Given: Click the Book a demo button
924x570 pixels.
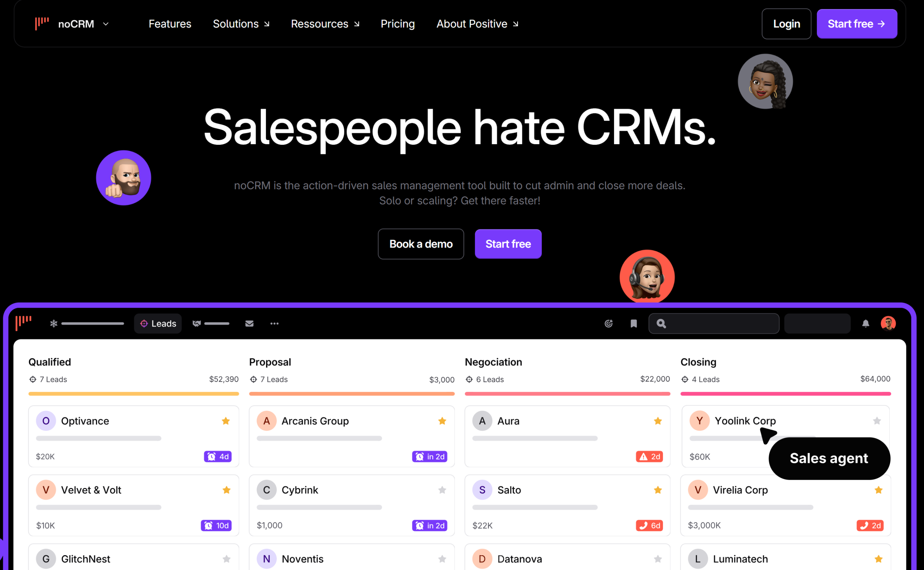Looking at the screenshot, I should 421,244.
